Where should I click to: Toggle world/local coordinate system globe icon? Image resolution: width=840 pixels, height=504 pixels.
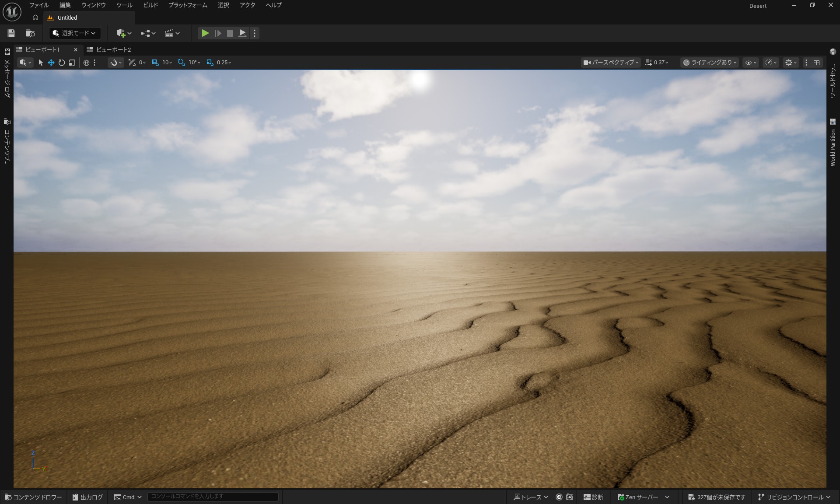coord(86,63)
